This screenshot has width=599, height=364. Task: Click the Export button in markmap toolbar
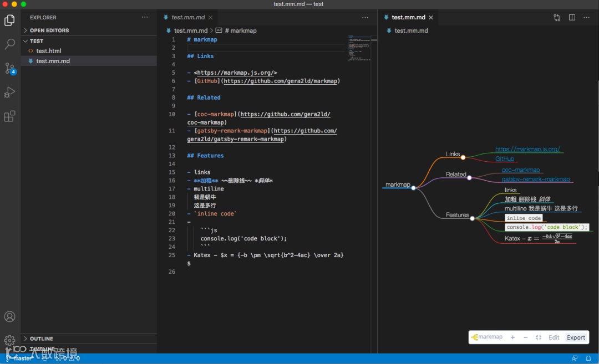tap(576, 337)
